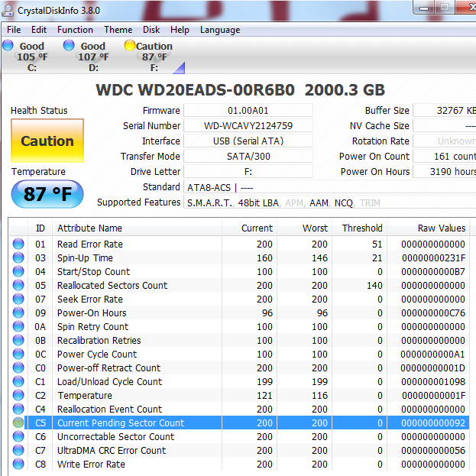Select the D: drive Good status tab
Image resolution: width=476 pixels, height=476 pixels.
point(93,57)
